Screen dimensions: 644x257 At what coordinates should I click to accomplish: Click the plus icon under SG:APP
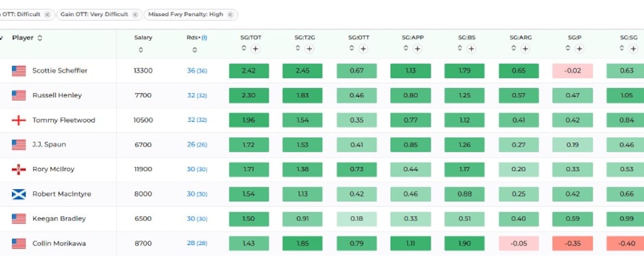pos(417,49)
